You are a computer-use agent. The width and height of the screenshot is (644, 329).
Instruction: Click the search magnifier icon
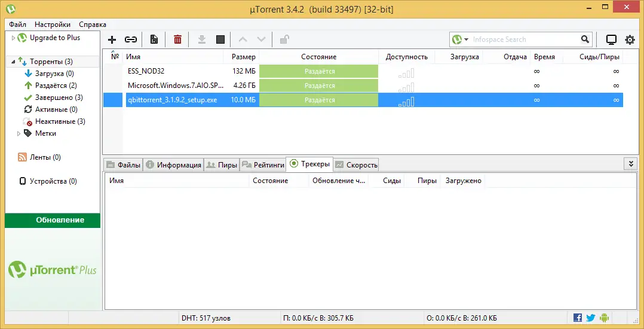pyautogui.click(x=585, y=39)
